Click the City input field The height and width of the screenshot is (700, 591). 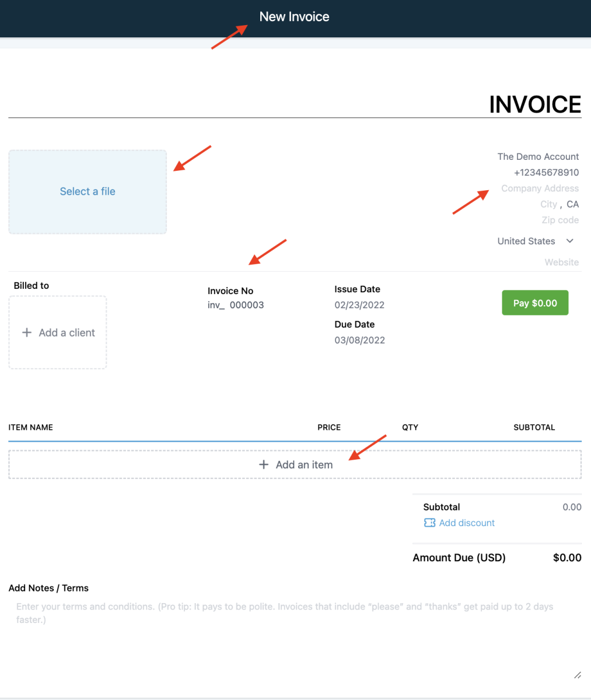548,204
